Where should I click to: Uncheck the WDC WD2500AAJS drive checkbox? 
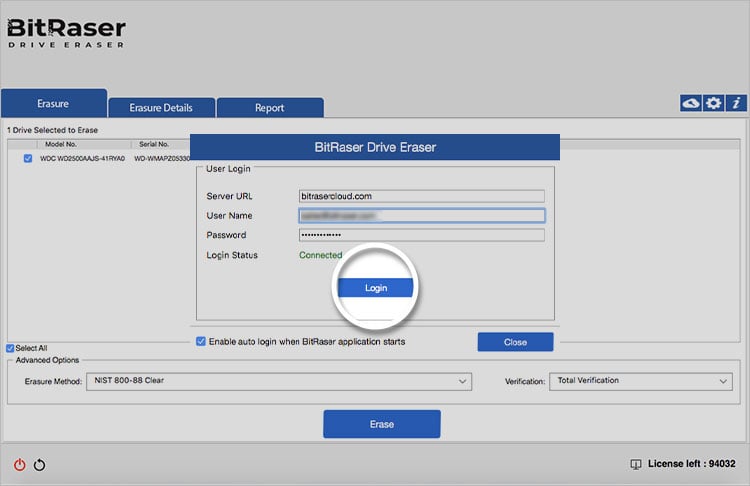[28, 158]
